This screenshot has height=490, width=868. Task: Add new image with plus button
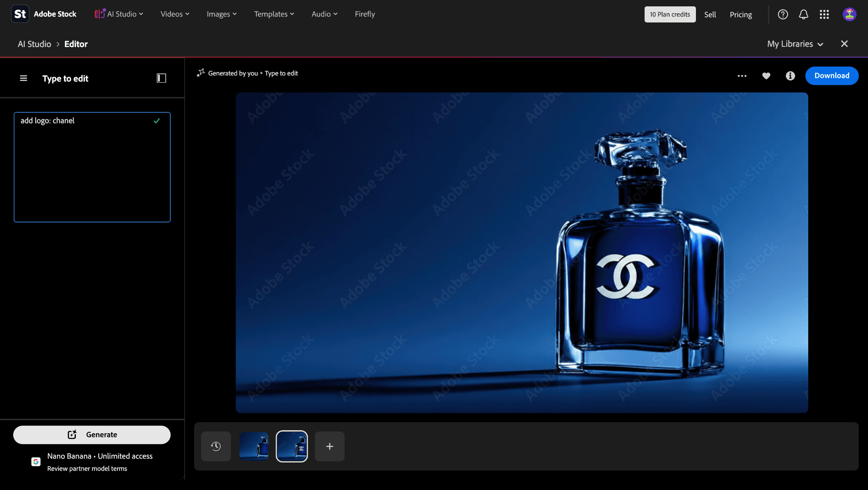click(x=330, y=446)
